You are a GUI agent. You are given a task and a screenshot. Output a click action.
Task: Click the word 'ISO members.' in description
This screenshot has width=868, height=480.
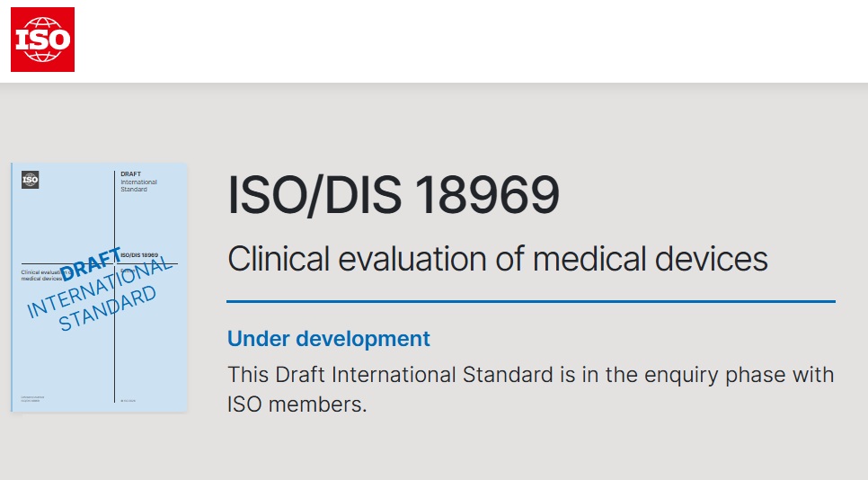click(297, 404)
